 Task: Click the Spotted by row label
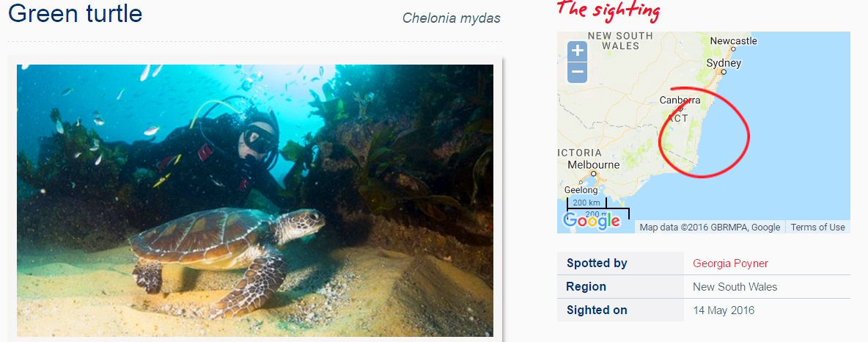[x=597, y=263]
